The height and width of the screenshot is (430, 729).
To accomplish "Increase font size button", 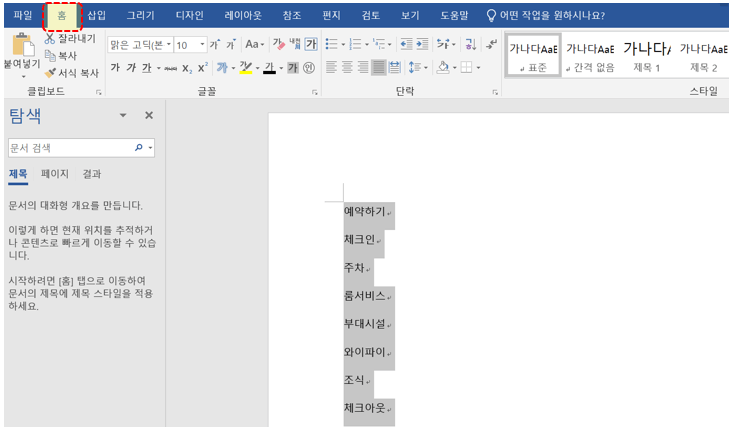I will click(x=214, y=44).
